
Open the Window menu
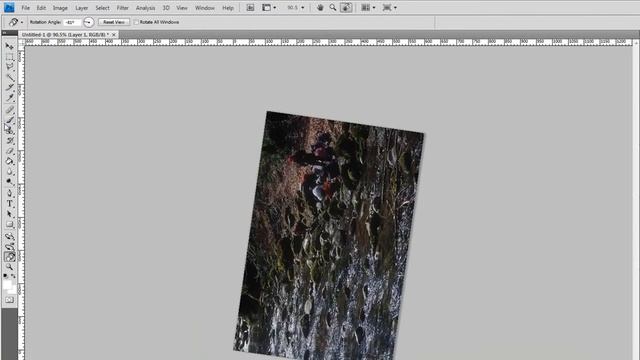(x=204, y=8)
